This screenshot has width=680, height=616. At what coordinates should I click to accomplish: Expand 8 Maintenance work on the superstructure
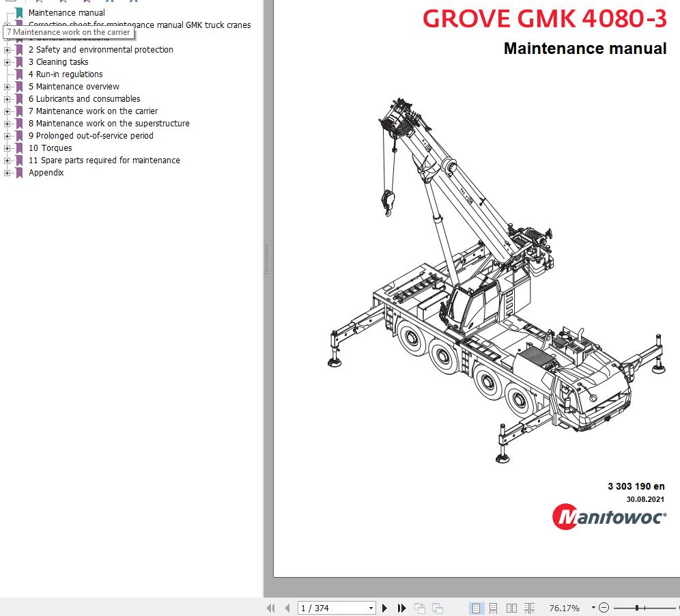click(x=7, y=124)
